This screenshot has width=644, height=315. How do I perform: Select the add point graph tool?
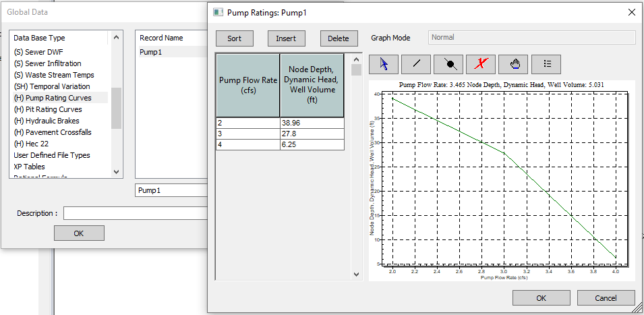coord(448,64)
